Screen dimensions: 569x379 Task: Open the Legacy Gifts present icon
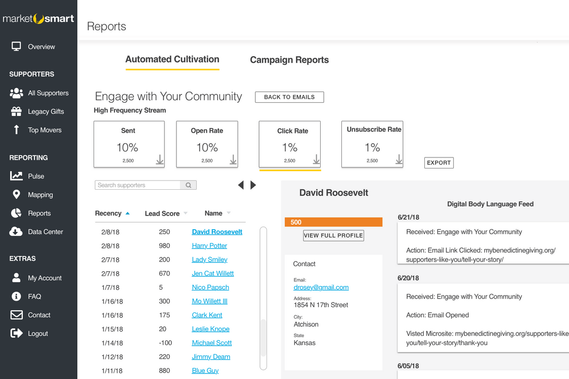16,111
